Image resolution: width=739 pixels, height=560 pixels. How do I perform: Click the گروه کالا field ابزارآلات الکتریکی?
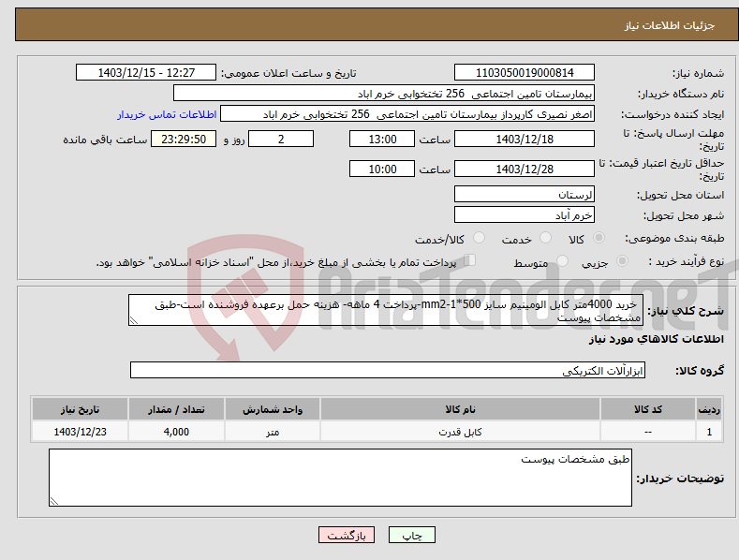pos(388,371)
